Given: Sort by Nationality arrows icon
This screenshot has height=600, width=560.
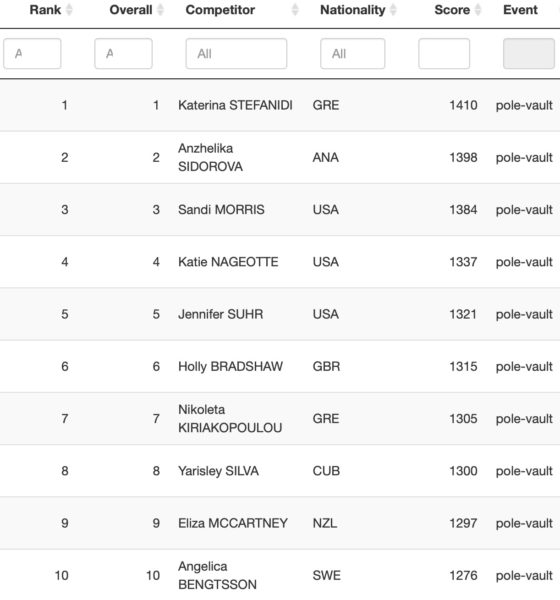Looking at the screenshot, I should pos(393,10).
